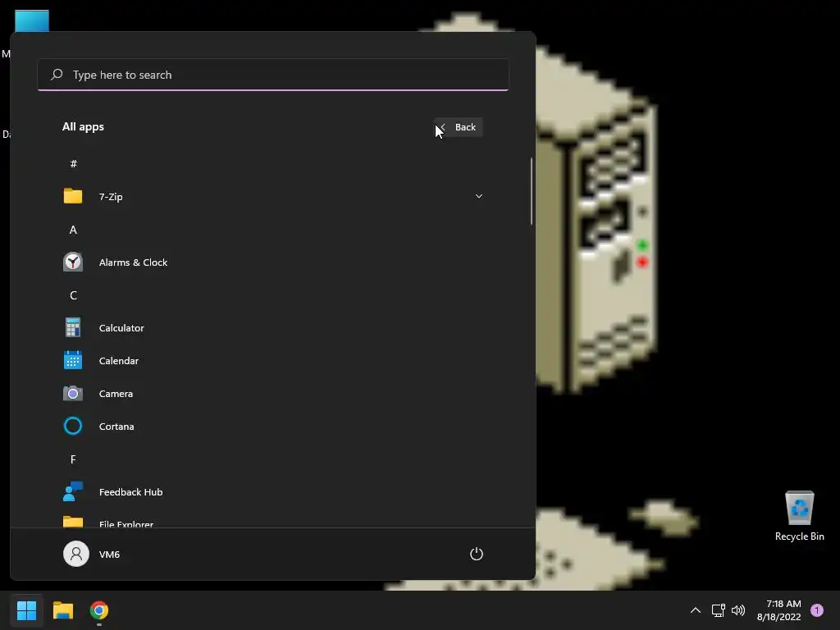840x630 pixels.
Task: Click the All apps list scrollbar
Action: click(532, 191)
